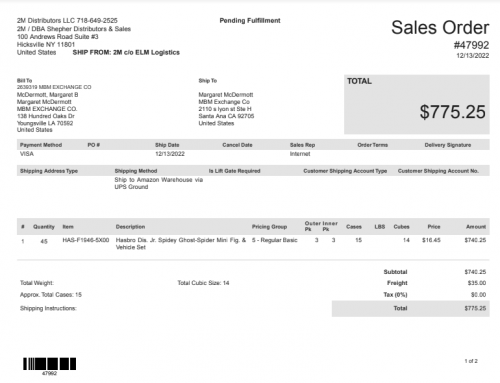
Task: Click the Pricing Group header
Action: 269,227
